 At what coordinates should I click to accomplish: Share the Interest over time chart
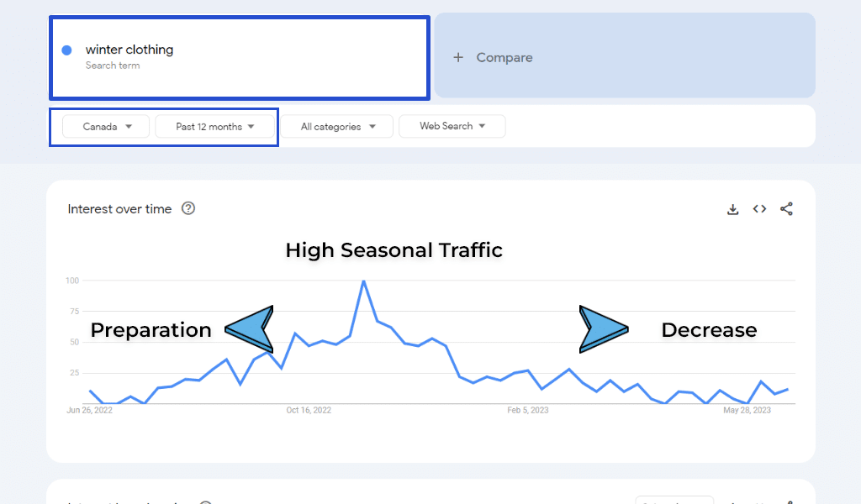point(786,209)
